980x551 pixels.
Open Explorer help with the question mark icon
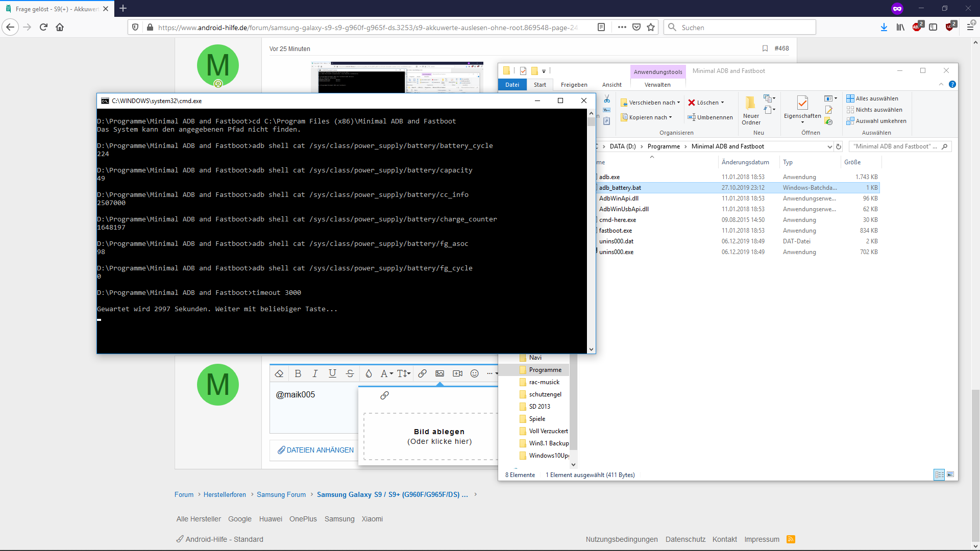[x=952, y=84]
